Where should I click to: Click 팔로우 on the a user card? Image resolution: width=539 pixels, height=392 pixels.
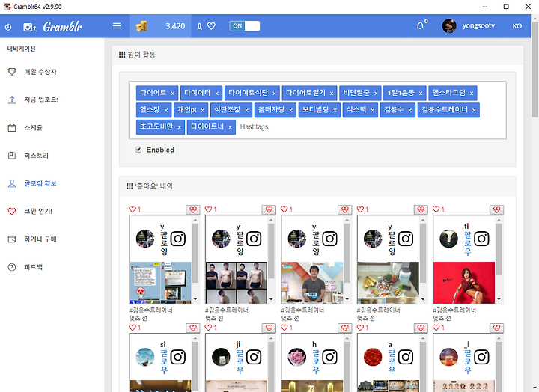pos(392,361)
